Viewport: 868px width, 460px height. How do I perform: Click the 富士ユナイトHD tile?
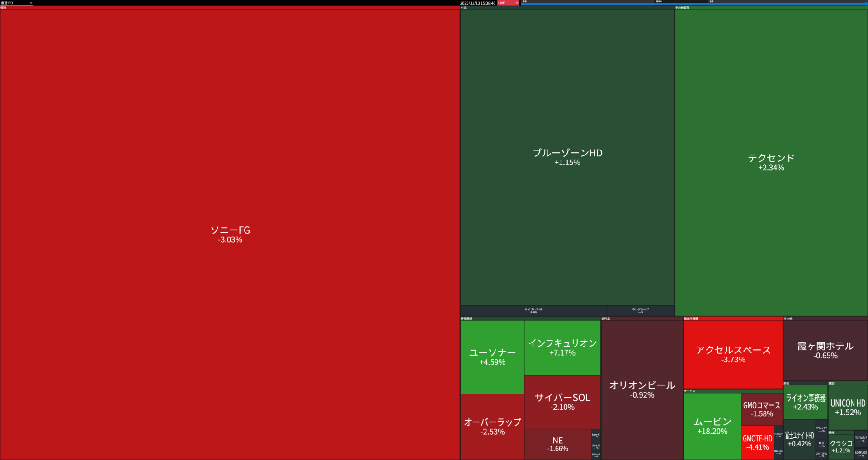coord(799,439)
